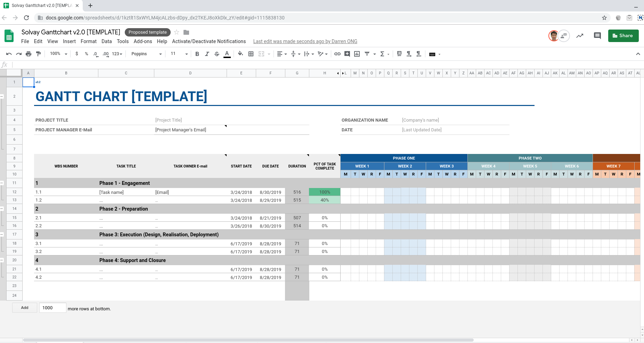This screenshot has height=343, width=644.
Task: Open the comment history icon
Action: pos(597,35)
